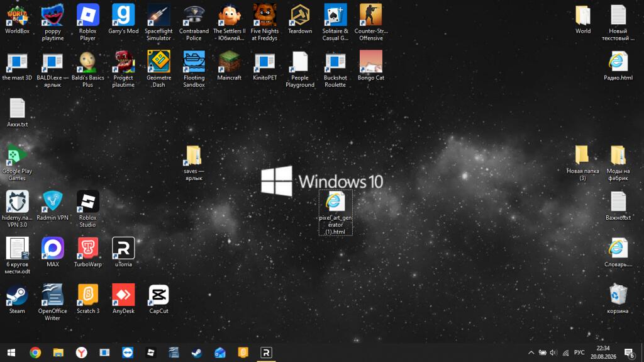Image resolution: width=644 pixels, height=362 pixels.
Task: Change РУС input language
Action: pos(579,353)
